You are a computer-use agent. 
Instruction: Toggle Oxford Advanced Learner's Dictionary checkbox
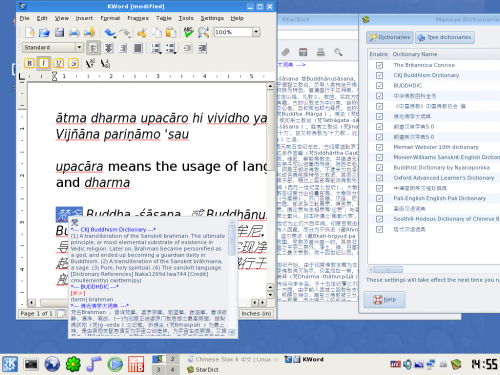click(x=379, y=178)
